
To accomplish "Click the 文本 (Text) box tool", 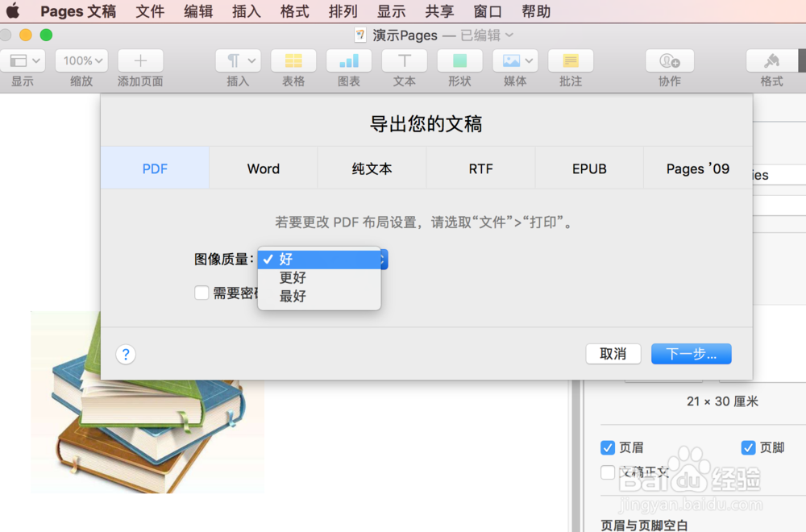I will coord(404,60).
